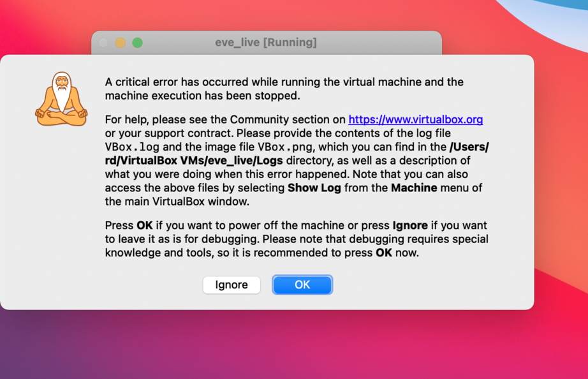Click the bold Machine menu text
This screenshot has width=588, height=379.
tap(414, 188)
